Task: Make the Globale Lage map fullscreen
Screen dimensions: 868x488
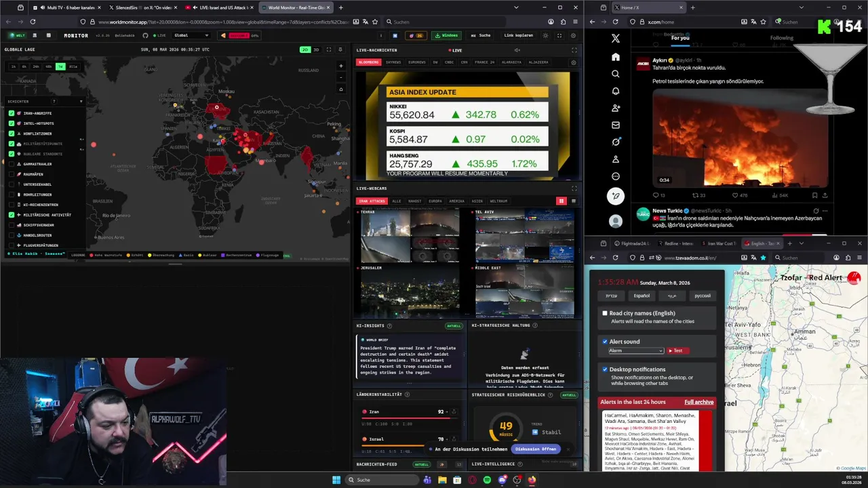Action: click(x=329, y=49)
